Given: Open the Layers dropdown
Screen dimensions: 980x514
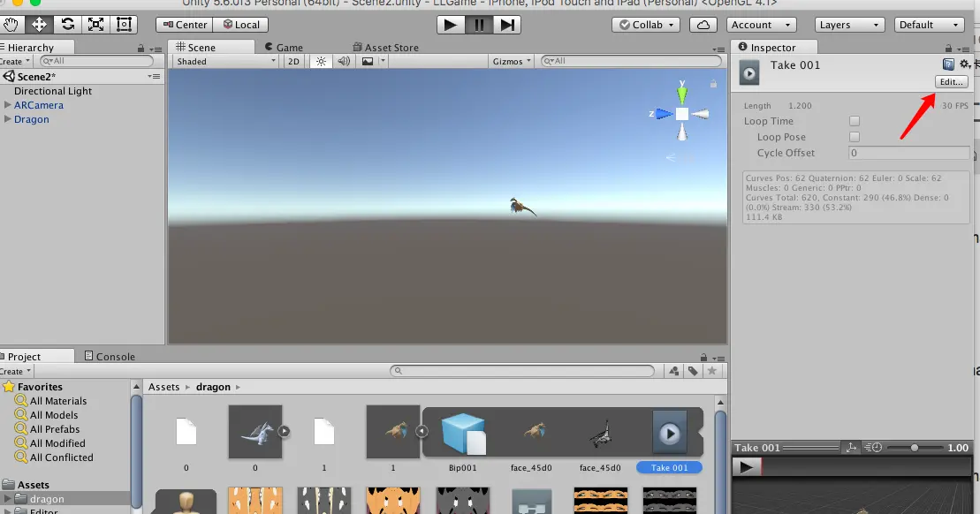Looking at the screenshot, I should (x=848, y=25).
